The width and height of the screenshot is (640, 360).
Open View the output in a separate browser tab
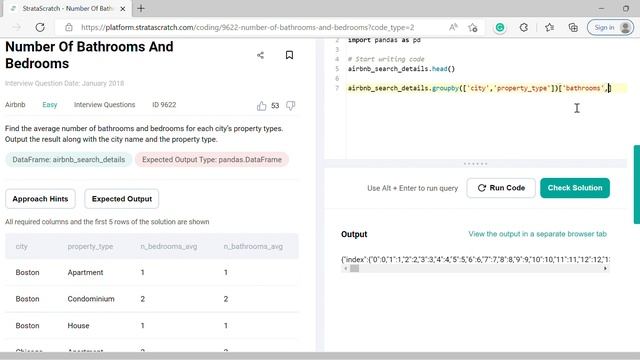coord(538,234)
